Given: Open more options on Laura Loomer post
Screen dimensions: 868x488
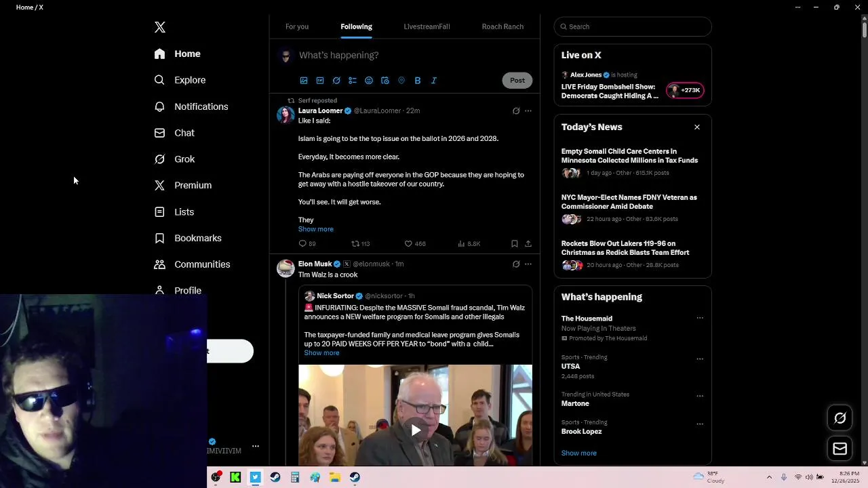Looking at the screenshot, I should click(x=528, y=111).
